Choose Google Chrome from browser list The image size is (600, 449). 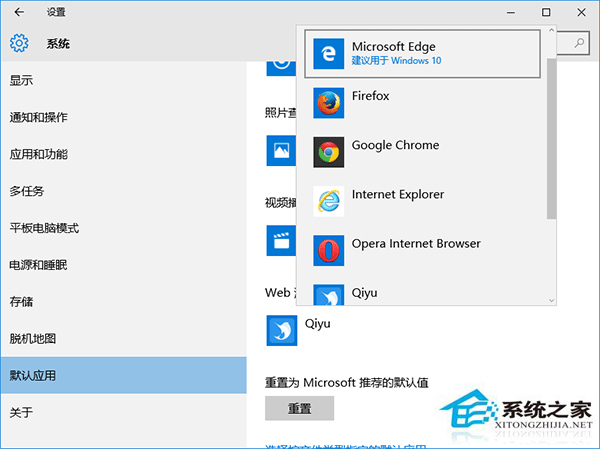tap(422, 152)
